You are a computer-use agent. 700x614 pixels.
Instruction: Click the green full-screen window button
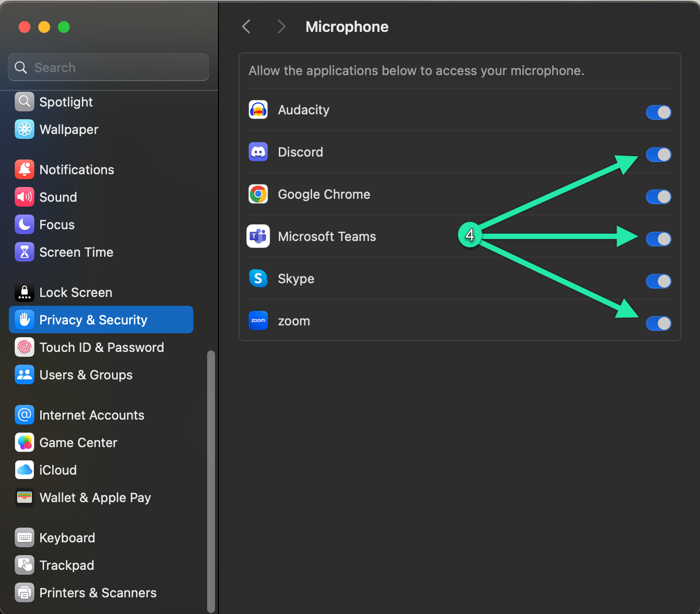64,27
